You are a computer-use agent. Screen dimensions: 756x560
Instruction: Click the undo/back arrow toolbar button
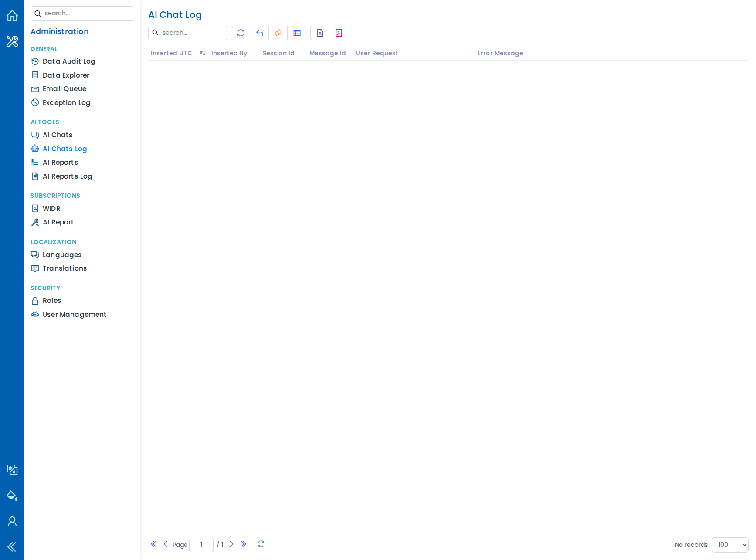pos(259,33)
